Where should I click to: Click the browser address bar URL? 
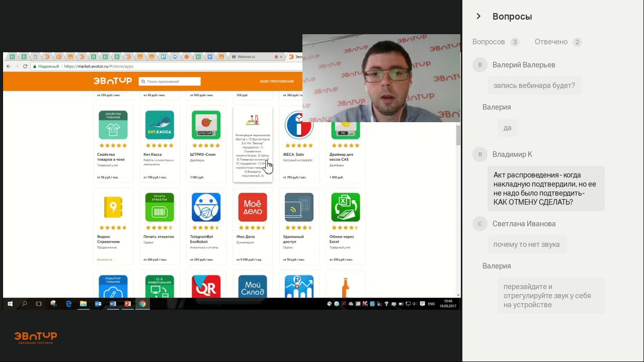pyautogui.click(x=99, y=66)
